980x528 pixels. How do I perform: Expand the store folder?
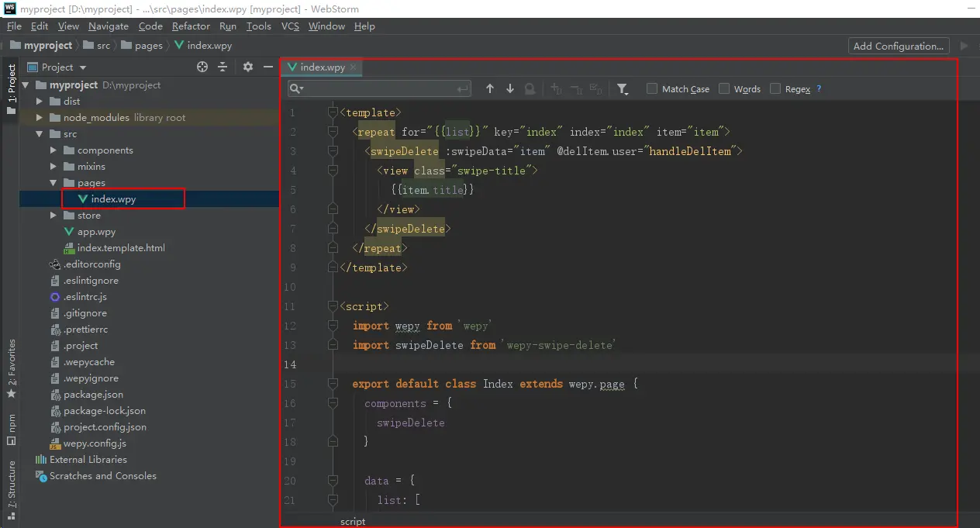click(53, 215)
